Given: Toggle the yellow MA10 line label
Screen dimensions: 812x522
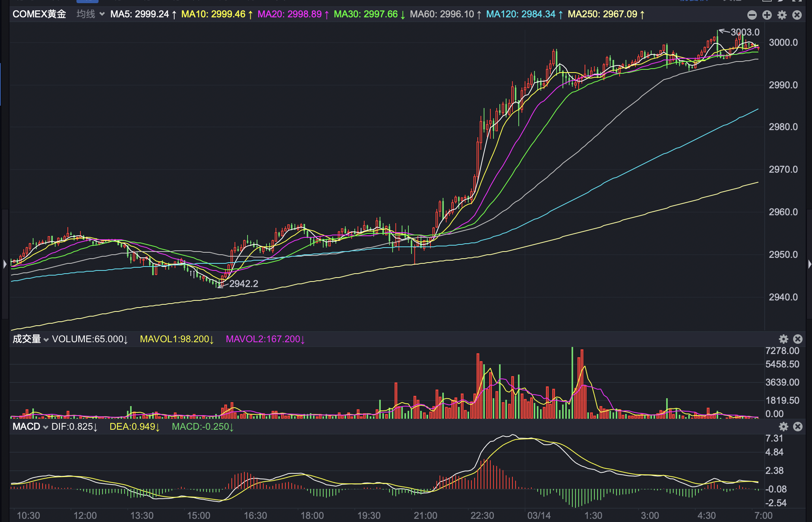Looking at the screenshot, I should click(x=216, y=14).
